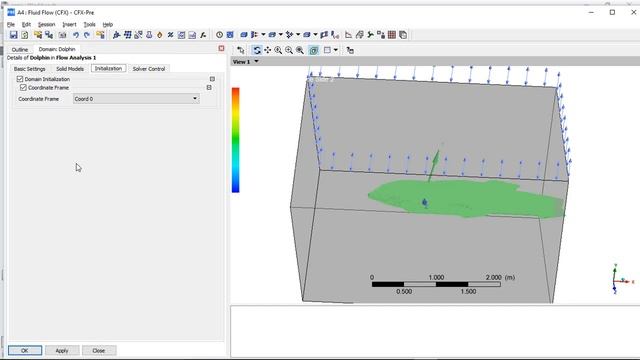Click the Close button in details panel
The width and height of the screenshot is (640, 360).
[x=99, y=351]
